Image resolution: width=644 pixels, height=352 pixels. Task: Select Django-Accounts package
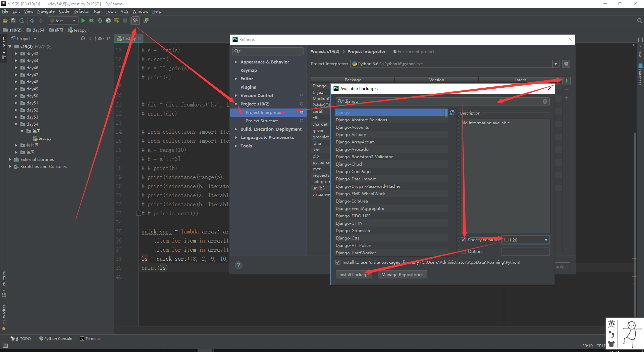click(391, 127)
